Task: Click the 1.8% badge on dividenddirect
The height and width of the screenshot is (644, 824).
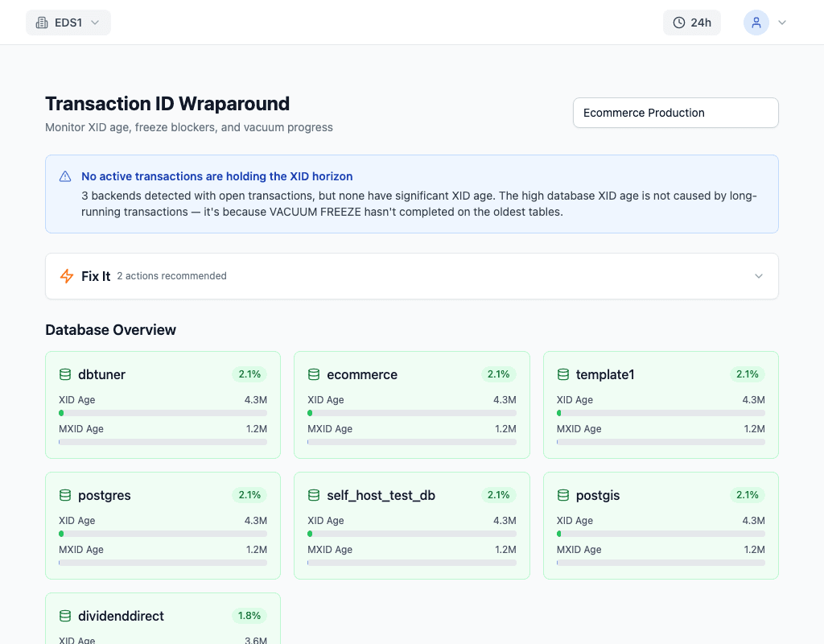Action: pyautogui.click(x=249, y=616)
